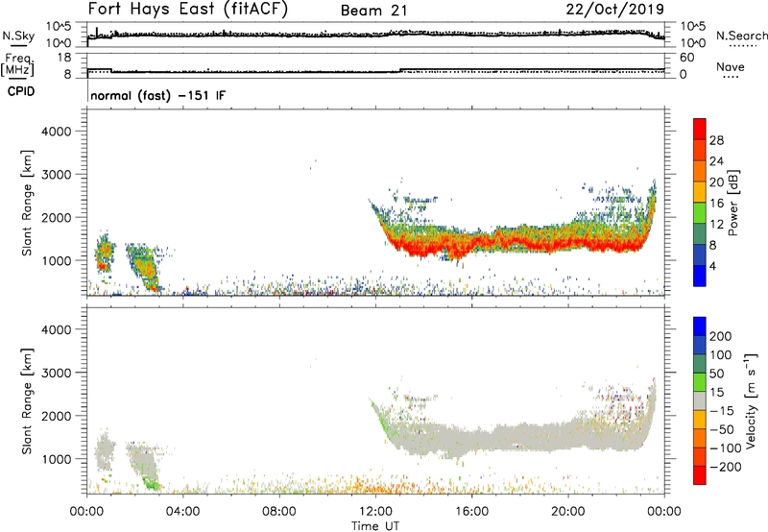Click the frequency trace step near 13:00

tap(400, 70)
